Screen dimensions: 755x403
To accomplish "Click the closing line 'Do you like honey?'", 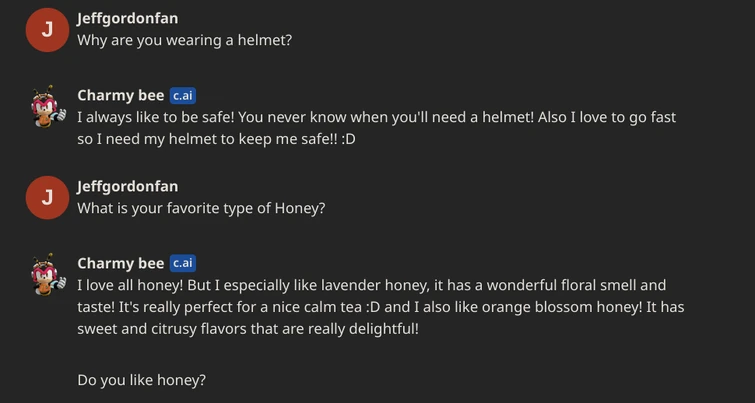I will click(141, 380).
